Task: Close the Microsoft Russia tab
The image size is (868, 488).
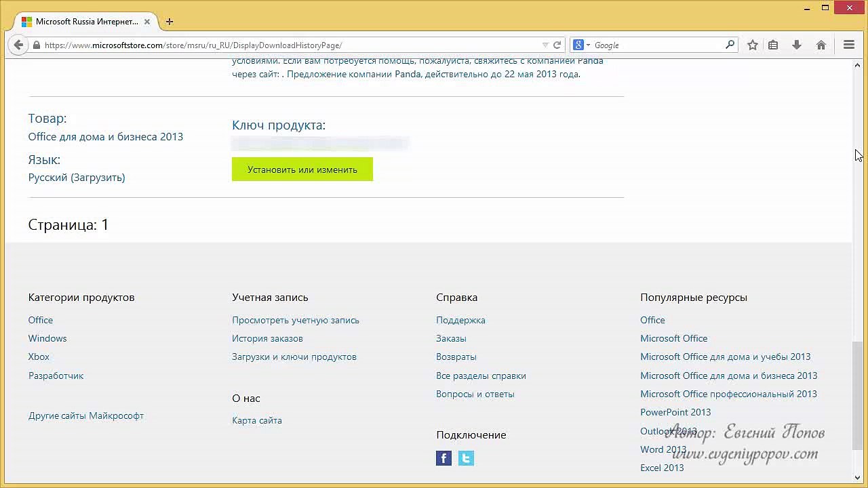Action: [147, 22]
